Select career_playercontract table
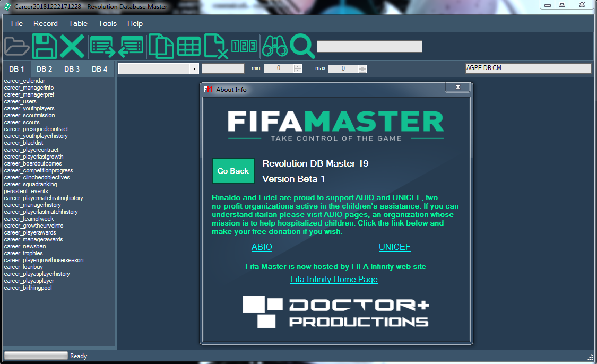This screenshot has height=364, width=597. tap(31, 150)
